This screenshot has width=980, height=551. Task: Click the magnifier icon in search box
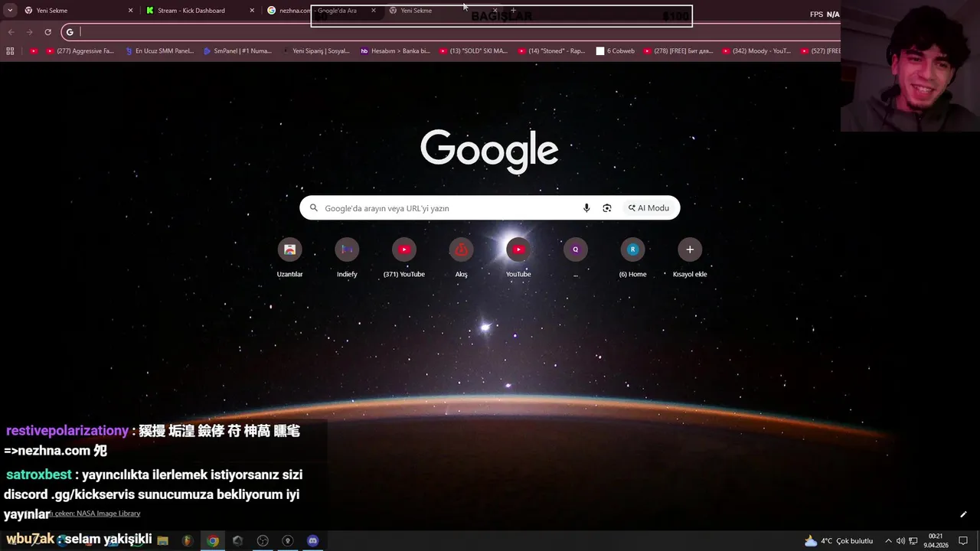[313, 208]
